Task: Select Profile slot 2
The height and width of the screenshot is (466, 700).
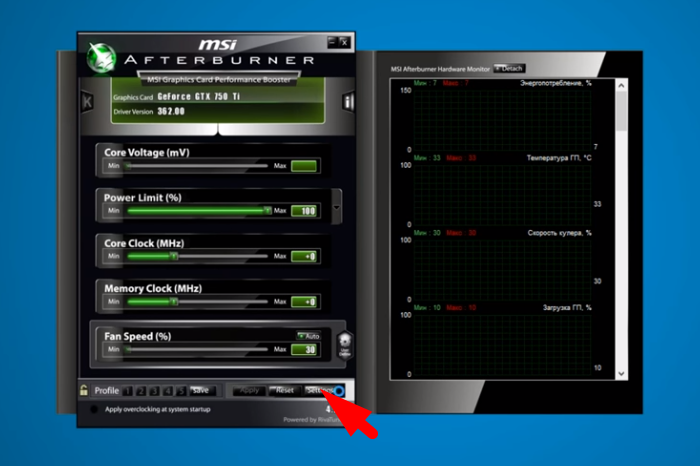Action: tap(141, 391)
